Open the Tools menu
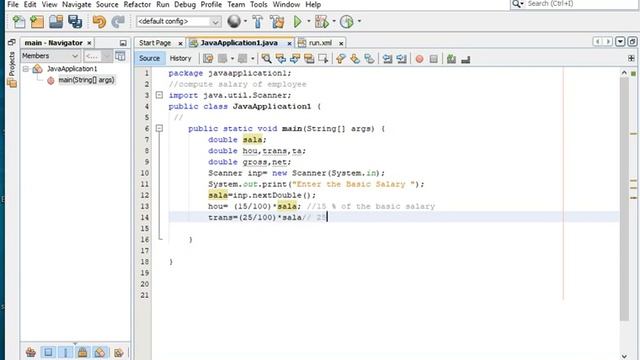The image size is (640, 360). point(258,4)
